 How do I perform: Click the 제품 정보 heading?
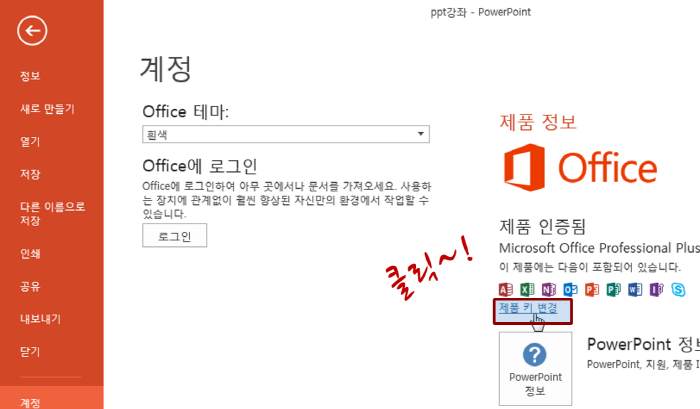538,122
